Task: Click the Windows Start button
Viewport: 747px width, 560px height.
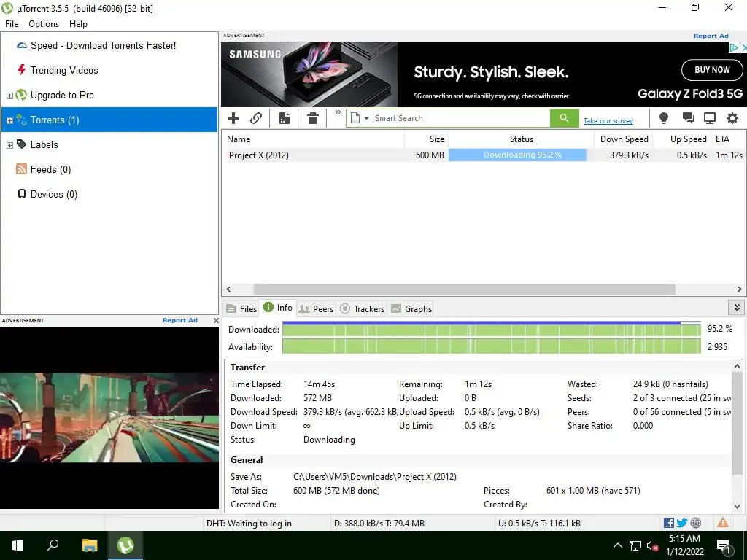Action: click(x=18, y=545)
